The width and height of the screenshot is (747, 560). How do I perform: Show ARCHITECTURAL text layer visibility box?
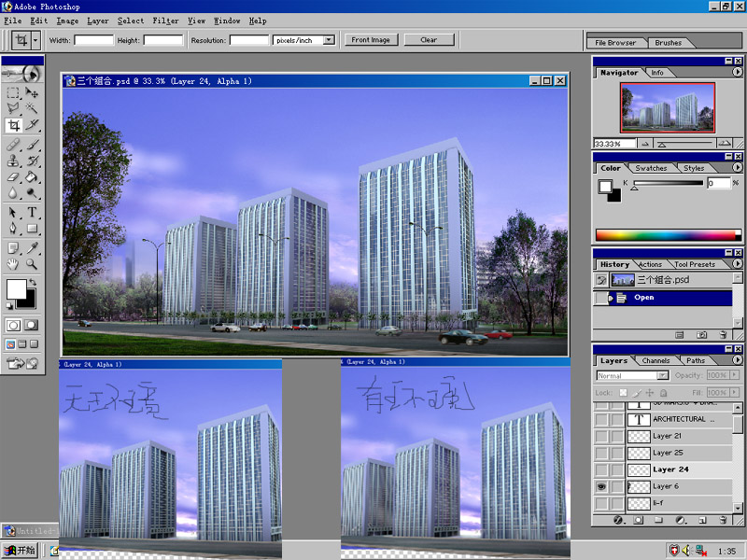click(601, 419)
